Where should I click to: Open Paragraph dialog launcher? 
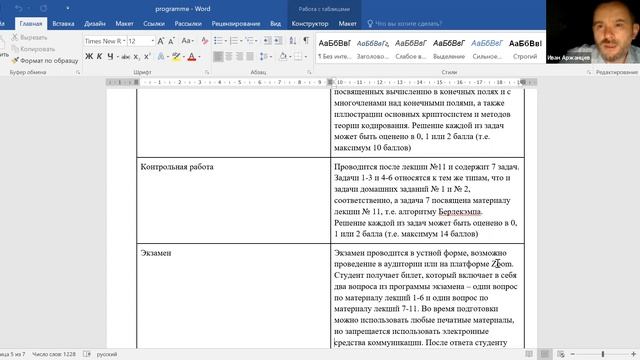(309, 72)
